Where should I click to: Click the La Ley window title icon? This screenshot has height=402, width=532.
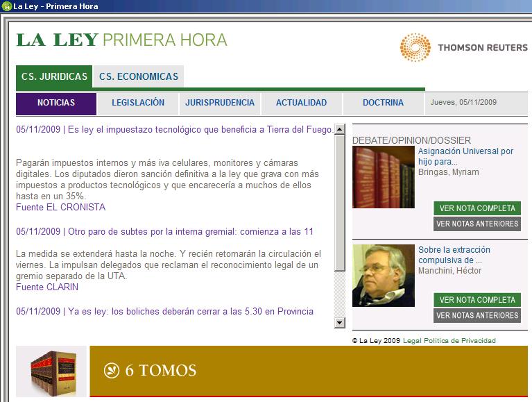[x=6, y=6]
